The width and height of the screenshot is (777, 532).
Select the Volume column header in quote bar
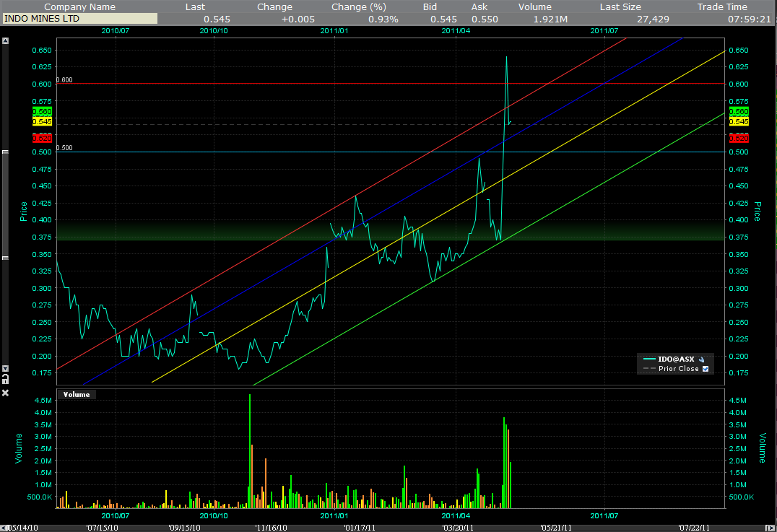click(x=534, y=6)
